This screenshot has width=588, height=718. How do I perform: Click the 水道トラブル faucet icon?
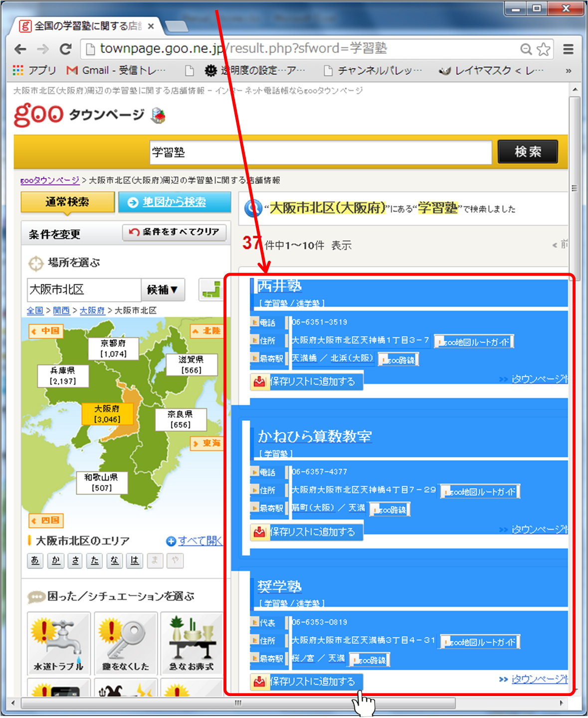tap(59, 642)
